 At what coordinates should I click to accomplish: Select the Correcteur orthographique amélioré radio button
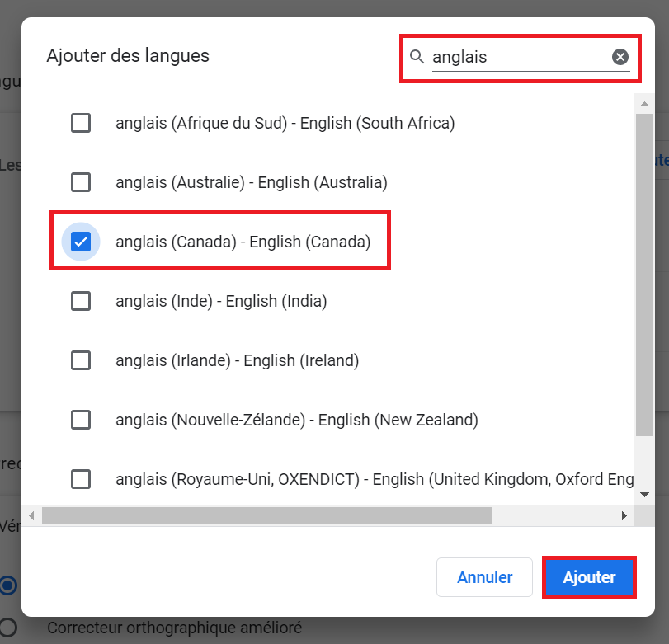(x=8, y=628)
